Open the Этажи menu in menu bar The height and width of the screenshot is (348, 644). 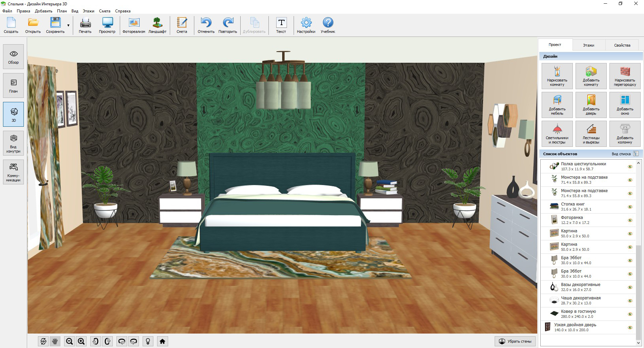point(89,11)
